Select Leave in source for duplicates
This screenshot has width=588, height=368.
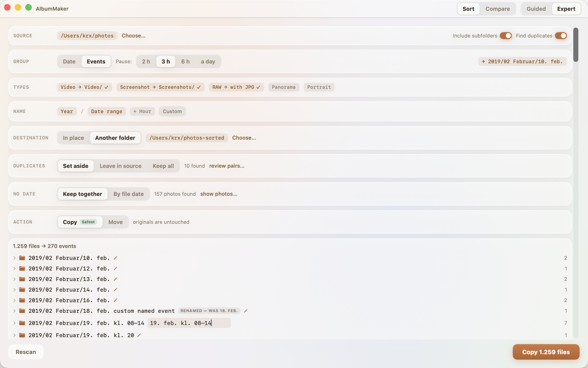tap(121, 166)
